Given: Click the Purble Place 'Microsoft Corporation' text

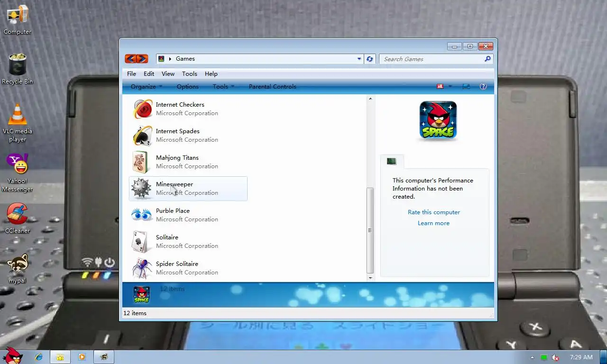Looking at the screenshot, I should tap(187, 219).
